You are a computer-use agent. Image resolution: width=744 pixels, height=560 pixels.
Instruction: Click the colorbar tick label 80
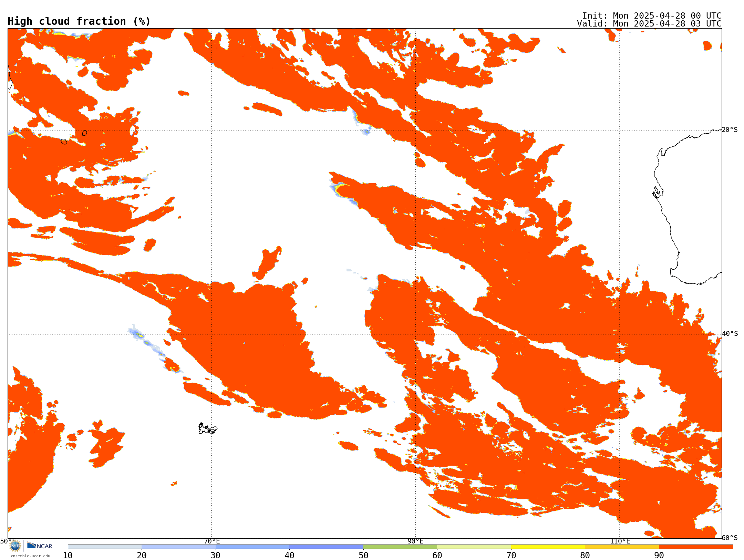coord(585,555)
